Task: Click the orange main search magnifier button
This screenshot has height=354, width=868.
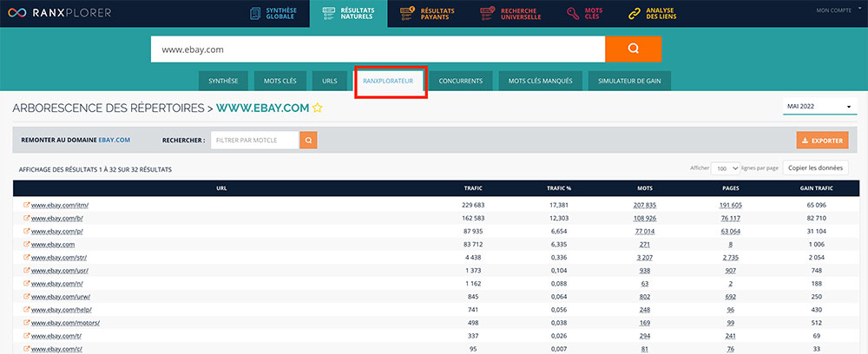Action: pyautogui.click(x=634, y=49)
